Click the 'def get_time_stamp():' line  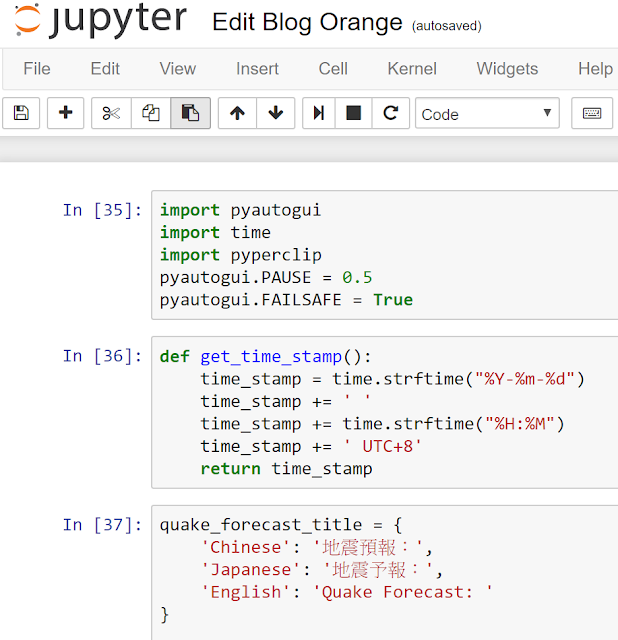(x=265, y=357)
